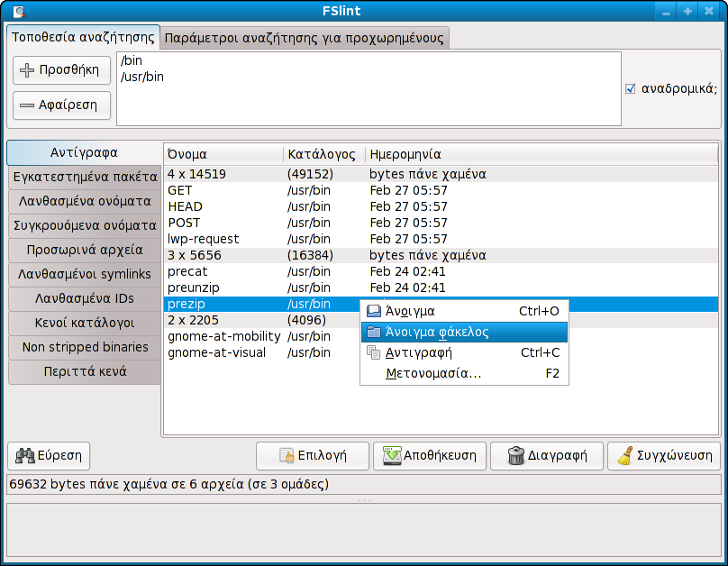The image size is (728, 566).
Task: Choose Άνοιγμα from the context menu
Action: [464, 311]
